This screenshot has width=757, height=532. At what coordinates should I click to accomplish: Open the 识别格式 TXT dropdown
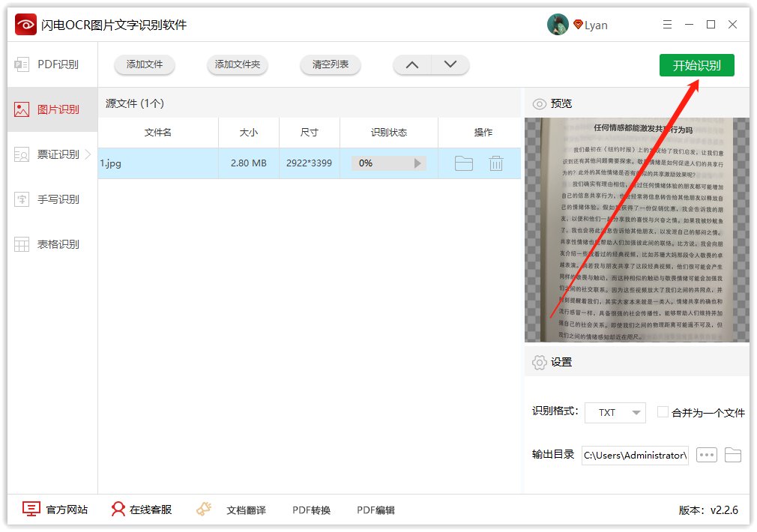(x=615, y=412)
